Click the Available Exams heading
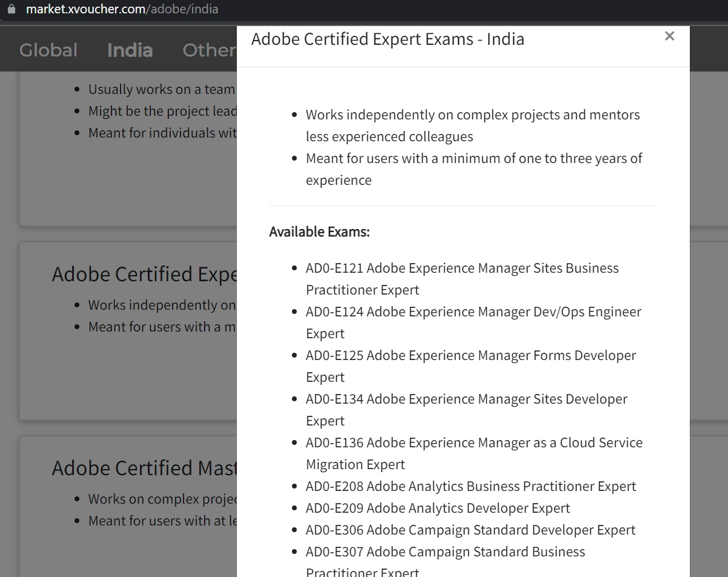Viewport: 728px width, 577px height. (x=319, y=232)
